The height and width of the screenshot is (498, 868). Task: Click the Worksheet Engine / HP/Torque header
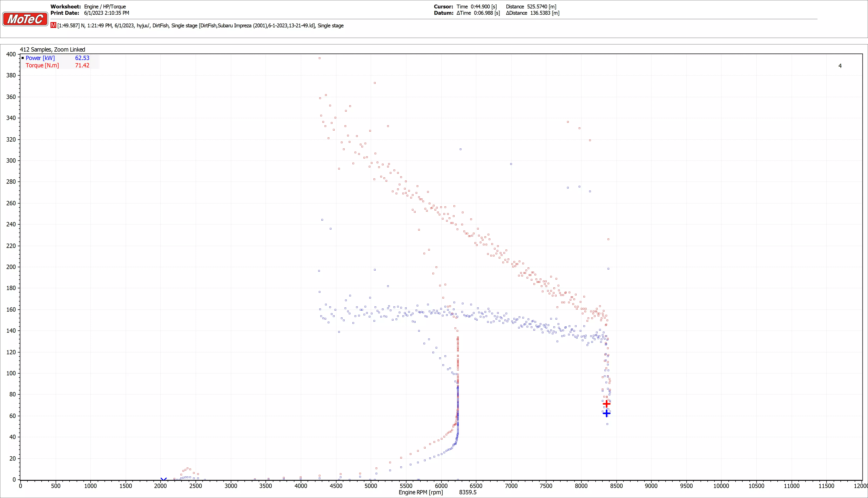pos(88,6)
